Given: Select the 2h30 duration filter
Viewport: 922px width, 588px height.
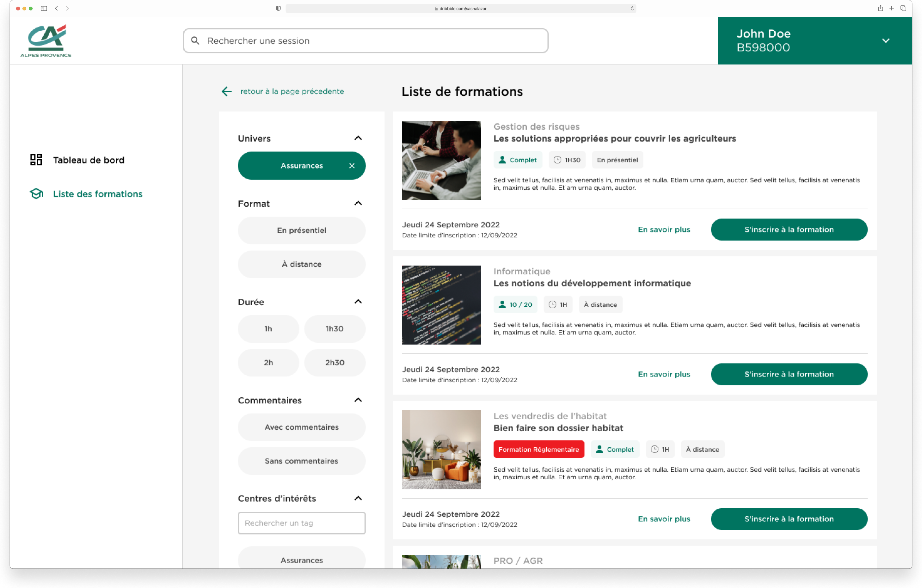Looking at the screenshot, I should pos(335,363).
